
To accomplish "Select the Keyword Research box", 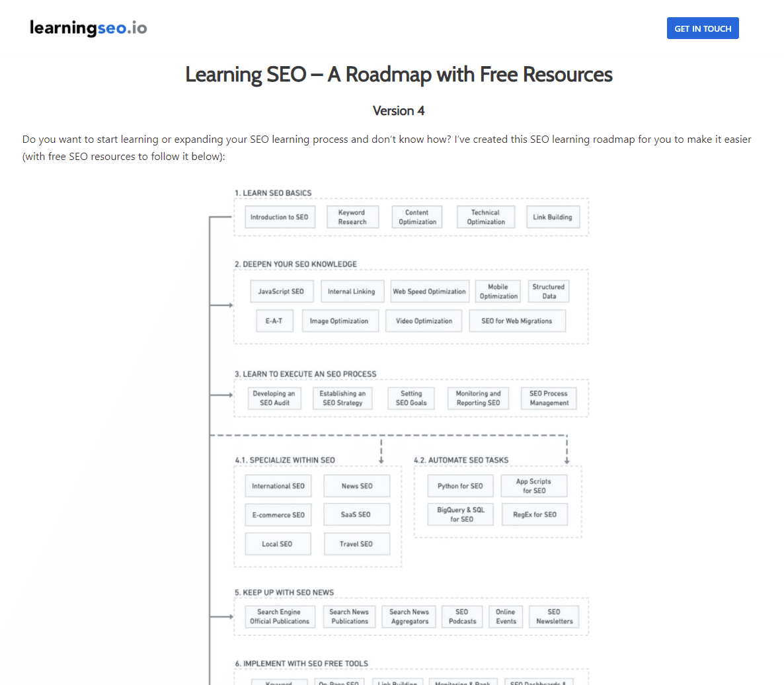I will [x=352, y=216].
